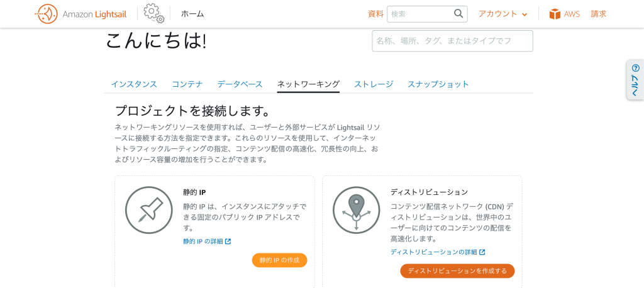Viewport: 644px width, 288px height.
Task: Click the AWS orange cube icon
Action: [x=555, y=14]
